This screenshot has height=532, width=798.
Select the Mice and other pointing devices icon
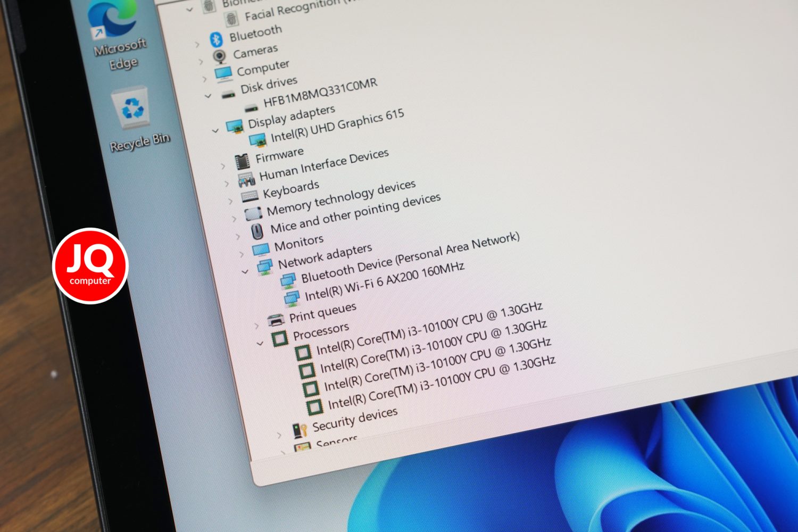click(257, 231)
